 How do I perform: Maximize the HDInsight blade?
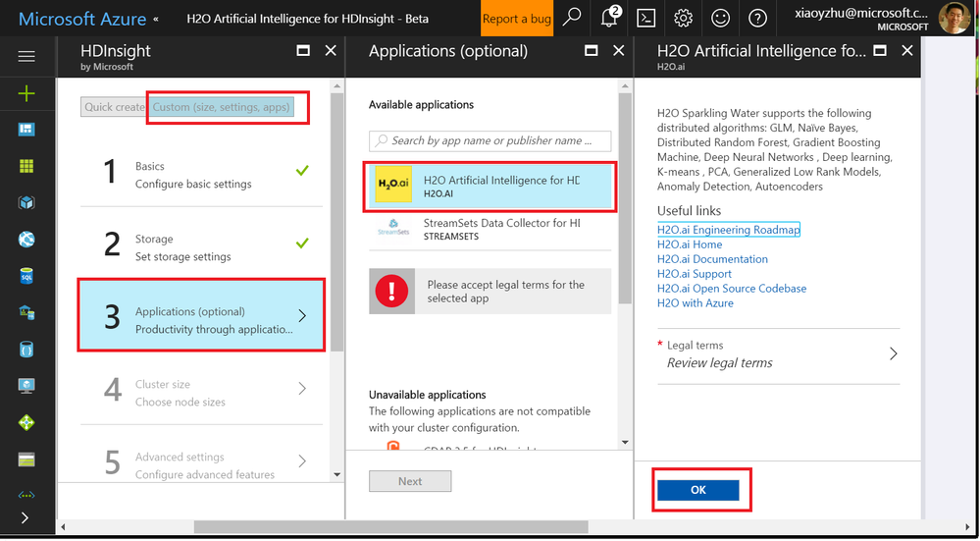click(303, 51)
